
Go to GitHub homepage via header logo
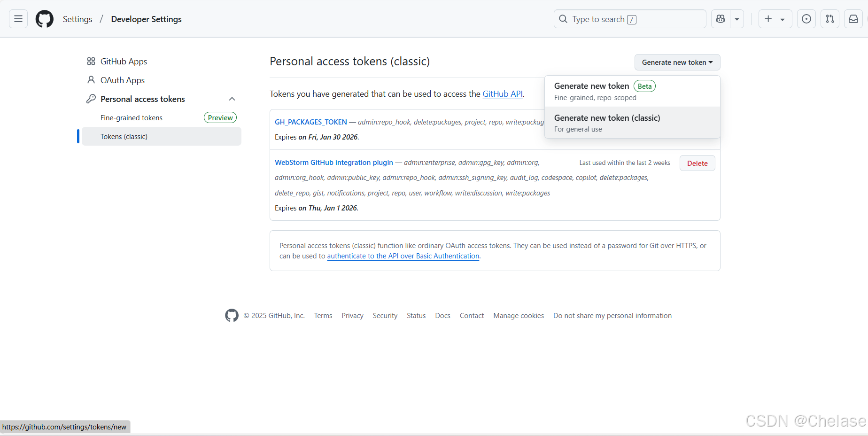point(45,19)
